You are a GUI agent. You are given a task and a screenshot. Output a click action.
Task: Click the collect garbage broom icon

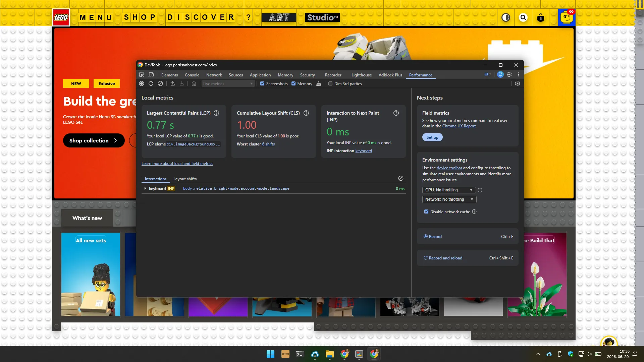click(319, 83)
